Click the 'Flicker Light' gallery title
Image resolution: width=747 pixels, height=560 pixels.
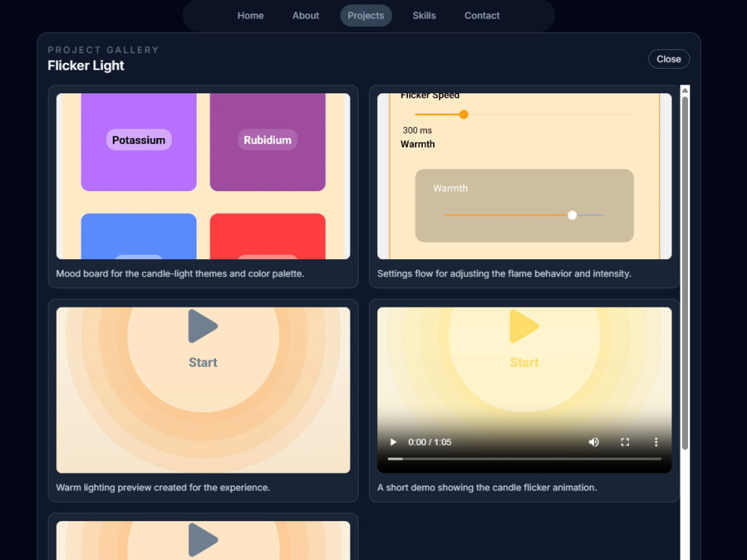pyautogui.click(x=86, y=66)
